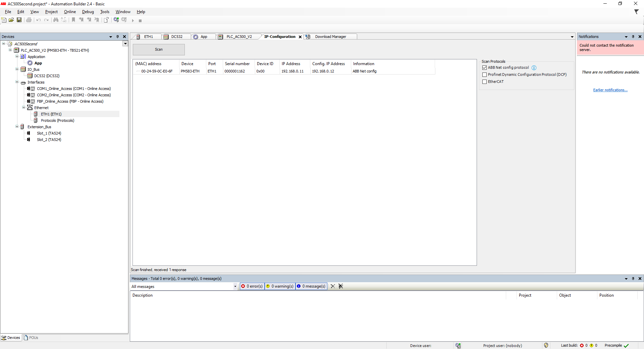644x349 pixels.
Task: Pin the Devices panel
Action: 118,37
